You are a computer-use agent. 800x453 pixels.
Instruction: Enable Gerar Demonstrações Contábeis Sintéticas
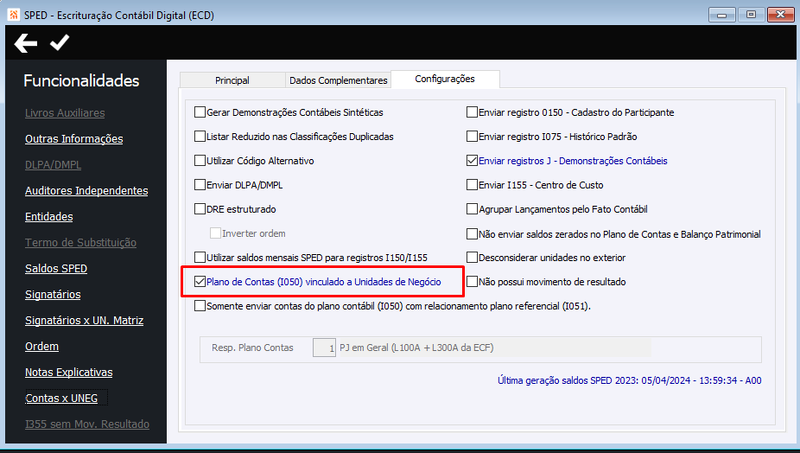(x=200, y=112)
